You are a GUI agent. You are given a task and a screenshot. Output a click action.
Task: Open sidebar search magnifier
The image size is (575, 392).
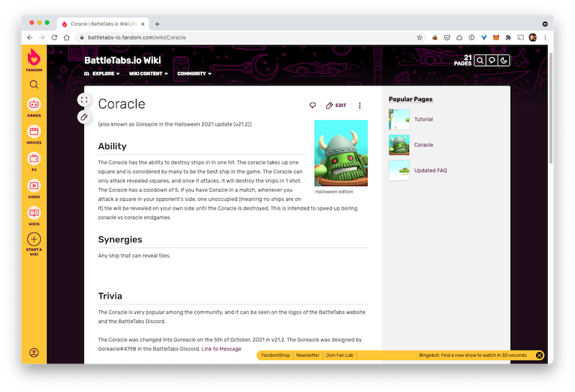click(x=34, y=85)
